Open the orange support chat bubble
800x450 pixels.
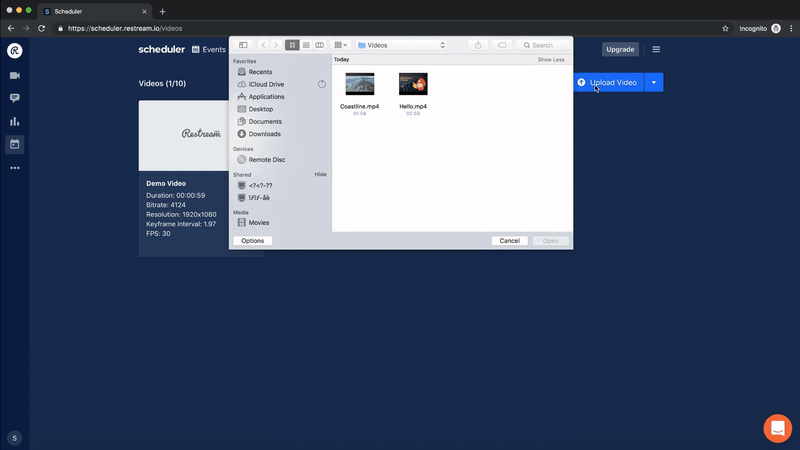point(777,428)
